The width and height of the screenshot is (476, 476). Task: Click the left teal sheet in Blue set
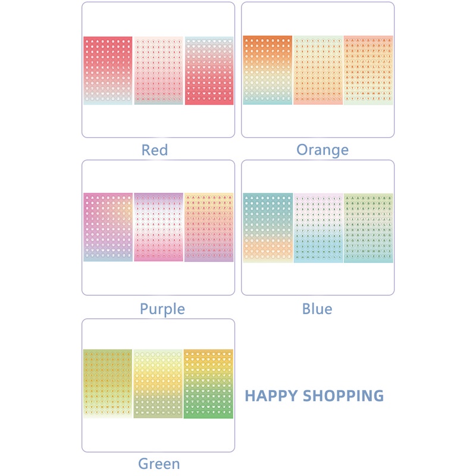point(267,227)
